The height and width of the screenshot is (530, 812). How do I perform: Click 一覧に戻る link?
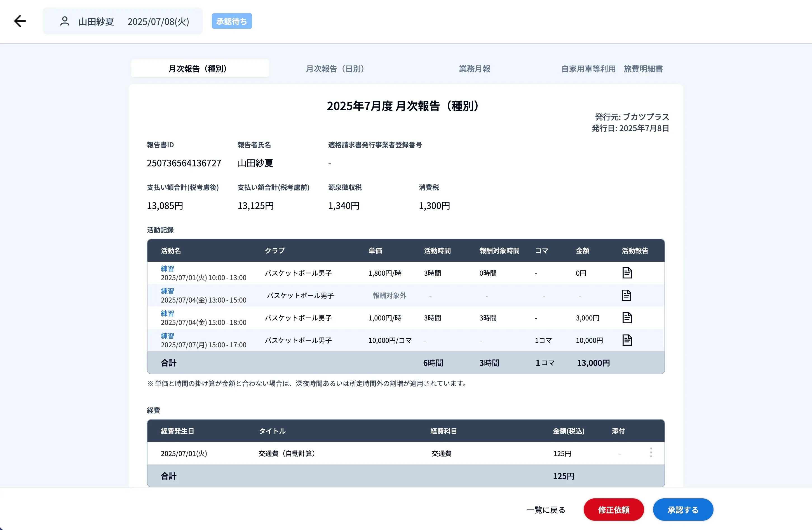[546, 510]
